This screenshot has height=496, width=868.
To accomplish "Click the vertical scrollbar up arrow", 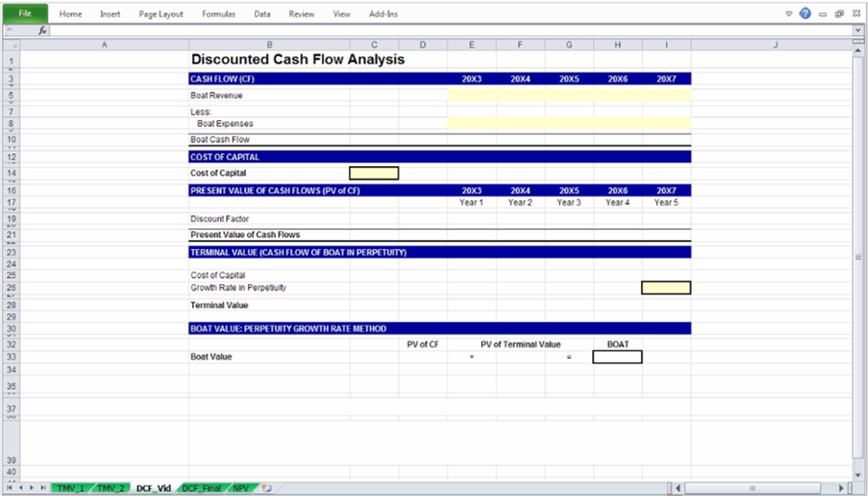I will coord(858,51).
